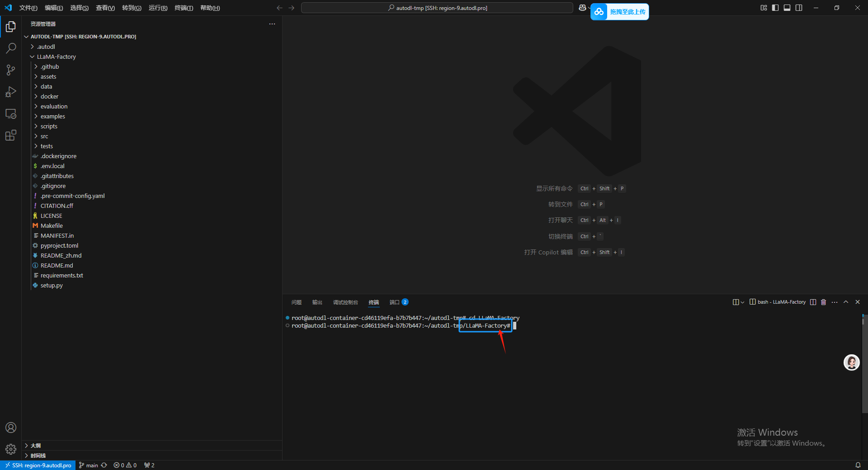The width and height of the screenshot is (868, 470).
Task: Select the bash - LLaMA-Factory terminal
Action: 778,302
